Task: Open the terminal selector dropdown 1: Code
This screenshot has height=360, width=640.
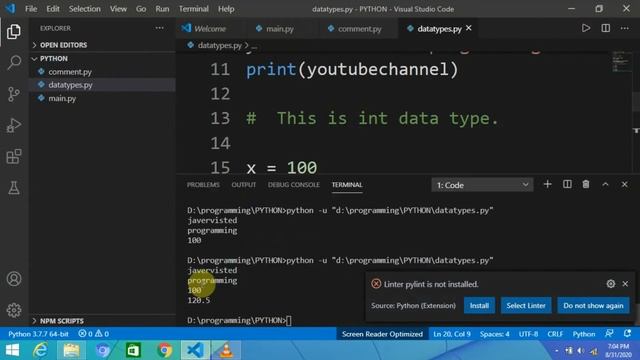Action: tap(482, 185)
